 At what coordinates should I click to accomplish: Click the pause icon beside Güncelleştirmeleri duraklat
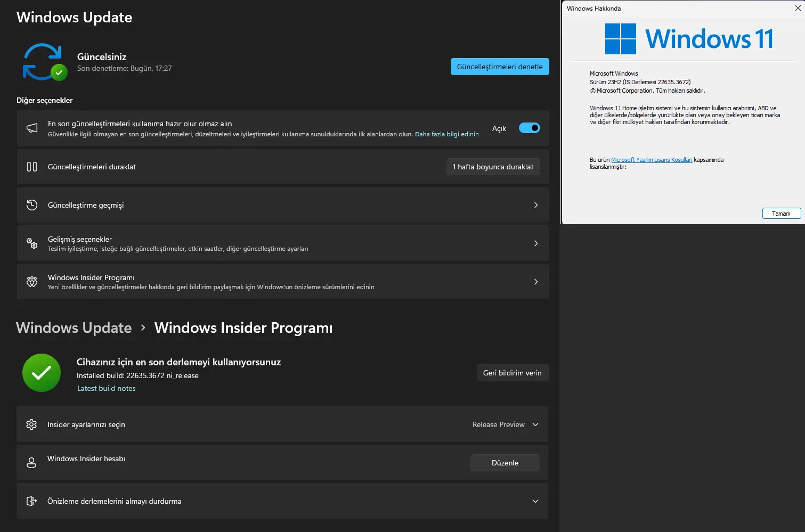tap(32, 167)
